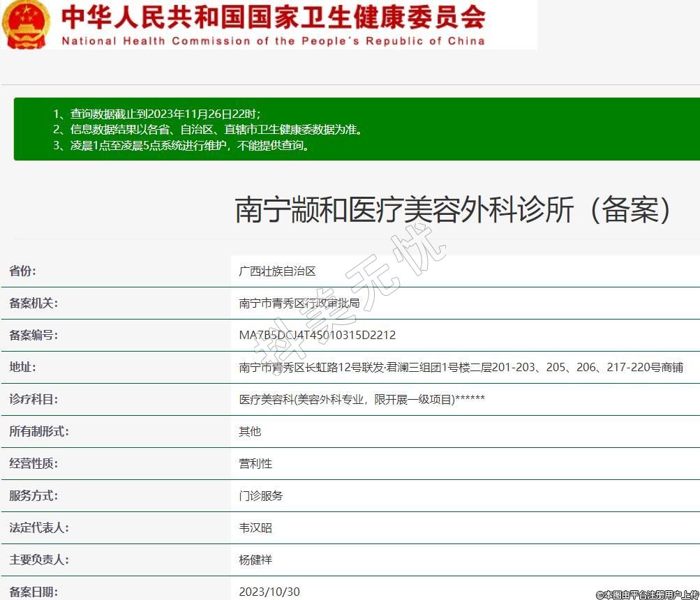
Task: Click the ownership form value 其他
Action: [250, 432]
